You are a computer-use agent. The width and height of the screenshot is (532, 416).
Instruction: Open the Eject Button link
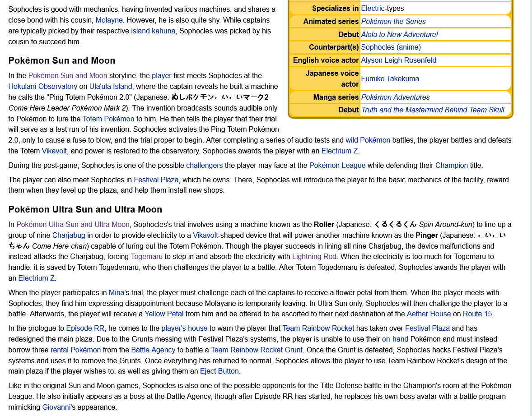pyautogui.click(x=219, y=371)
